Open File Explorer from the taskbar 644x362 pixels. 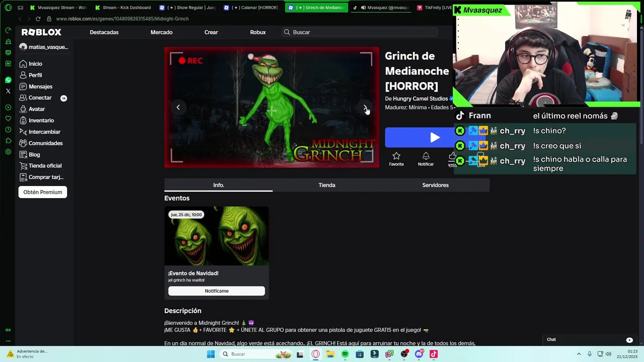point(330,354)
